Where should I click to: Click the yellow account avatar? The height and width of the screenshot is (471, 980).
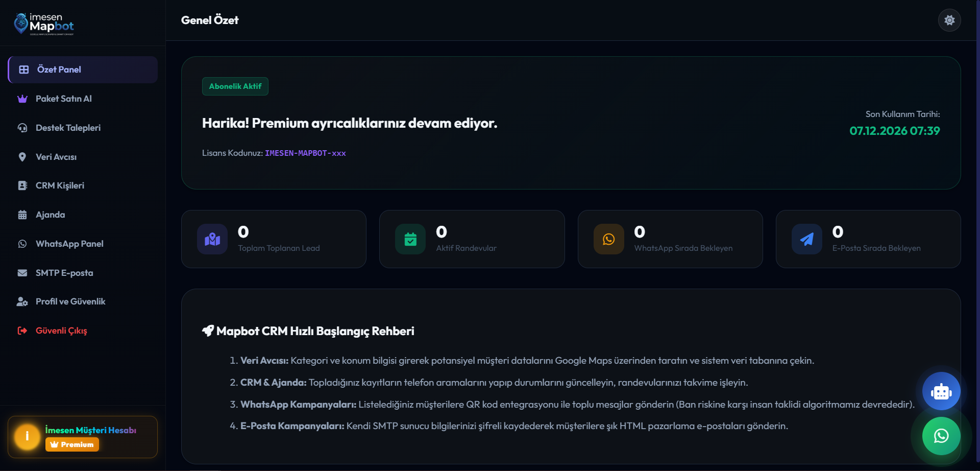[x=27, y=437]
